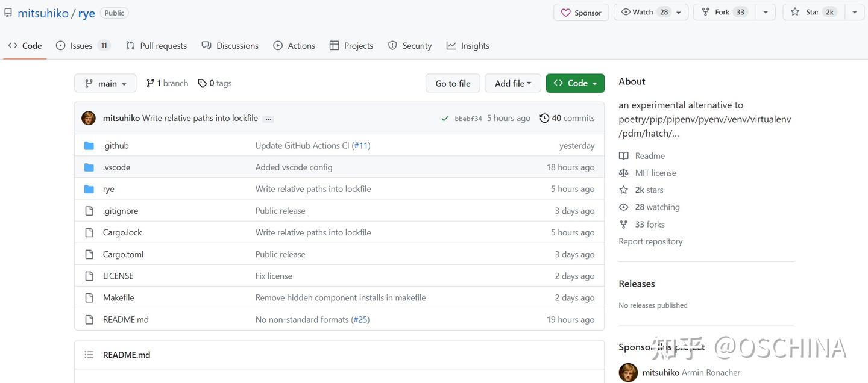Viewport: 868px width, 383px height.
Task: Switch to the Issues tab
Action: (x=83, y=46)
